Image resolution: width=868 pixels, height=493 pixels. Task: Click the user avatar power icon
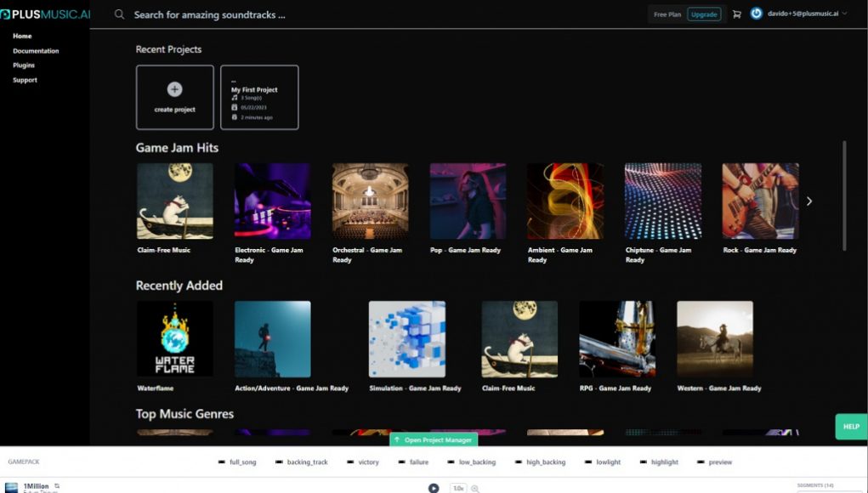756,14
